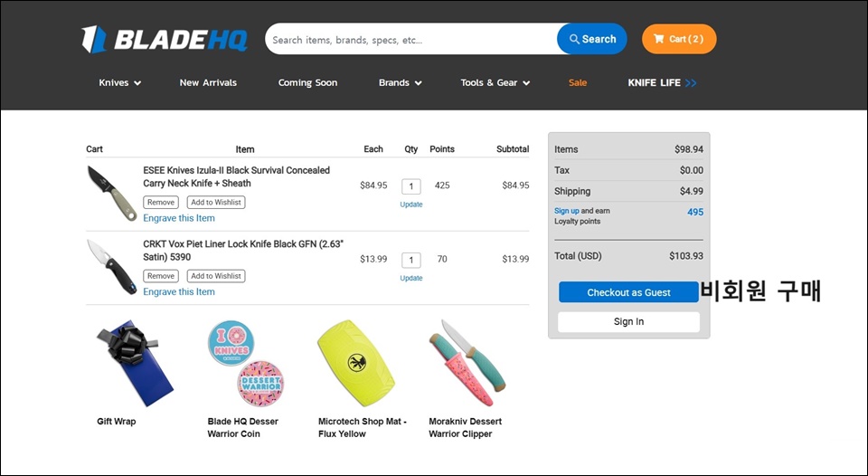868x476 pixels.
Task: Click the Blade HQ logo
Action: (x=165, y=39)
